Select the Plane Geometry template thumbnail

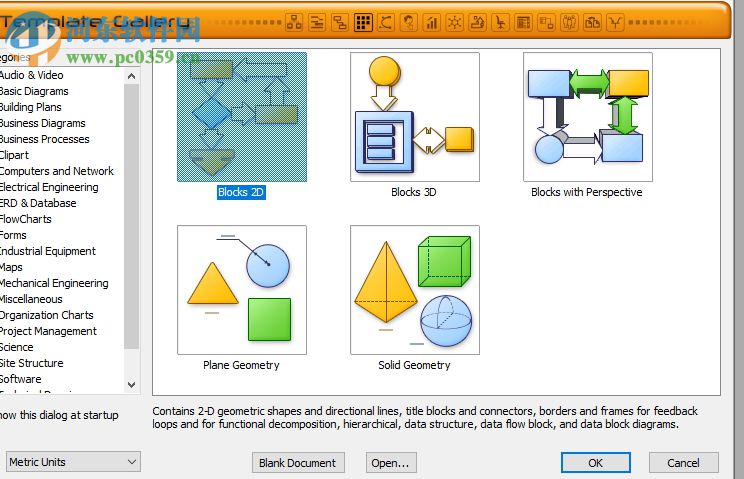point(242,290)
